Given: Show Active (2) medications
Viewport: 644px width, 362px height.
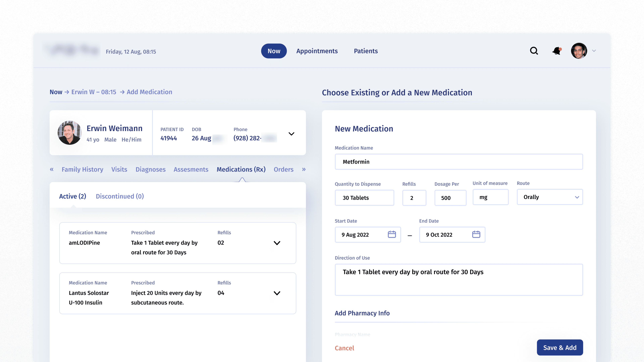Looking at the screenshot, I should click(72, 196).
